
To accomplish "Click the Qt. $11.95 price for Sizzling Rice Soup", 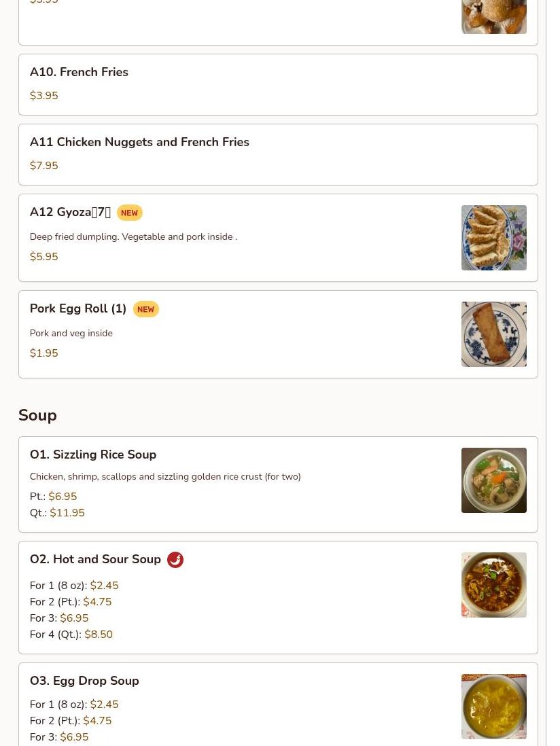I will click(58, 513).
